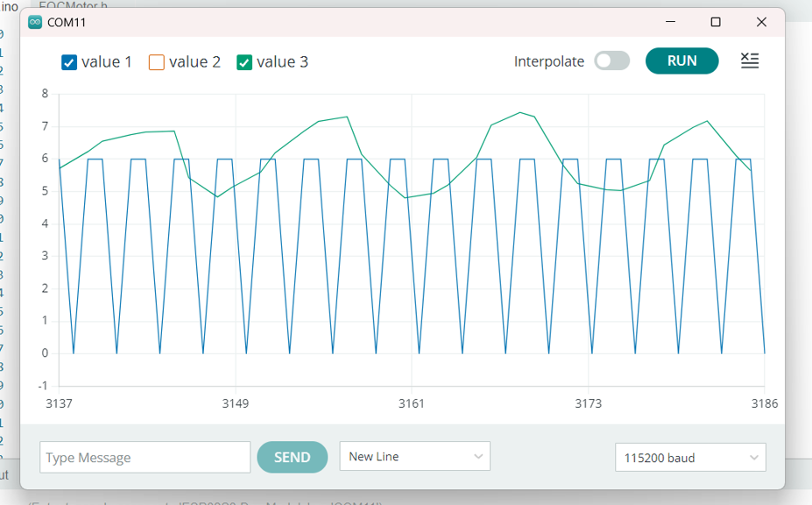Click the 3173 x-axis tick label
The width and height of the screenshot is (812, 505).
click(x=588, y=404)
